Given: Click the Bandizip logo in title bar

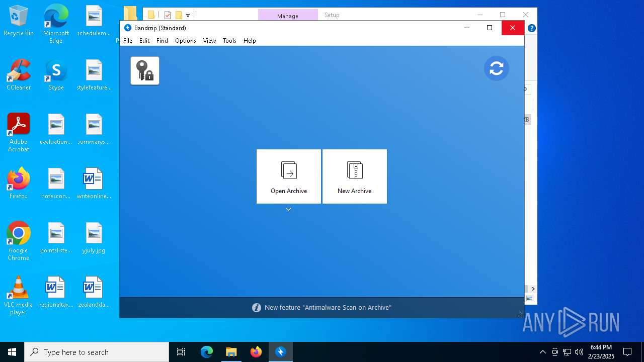Looking at the screenshot, I should [128, 28].
